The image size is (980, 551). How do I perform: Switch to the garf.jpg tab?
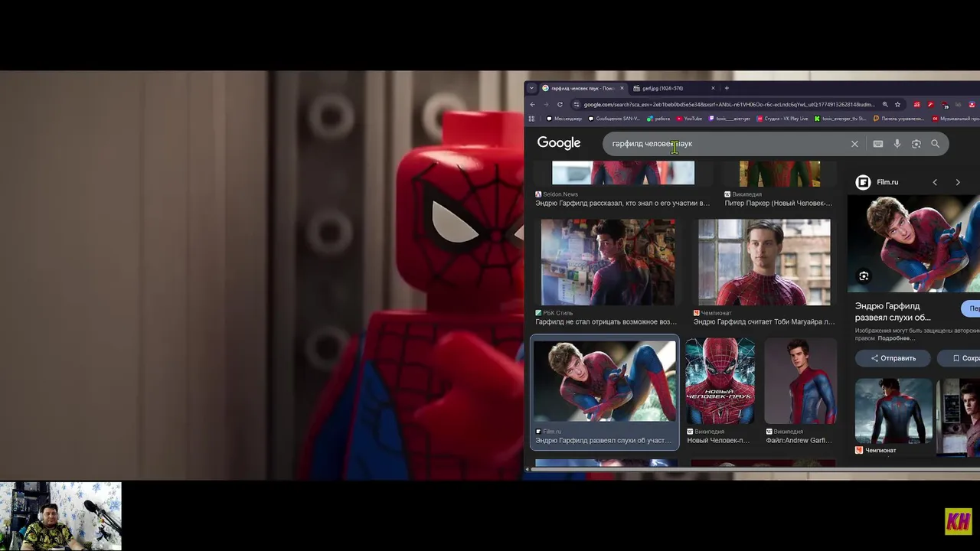click(x=674, y=88)
